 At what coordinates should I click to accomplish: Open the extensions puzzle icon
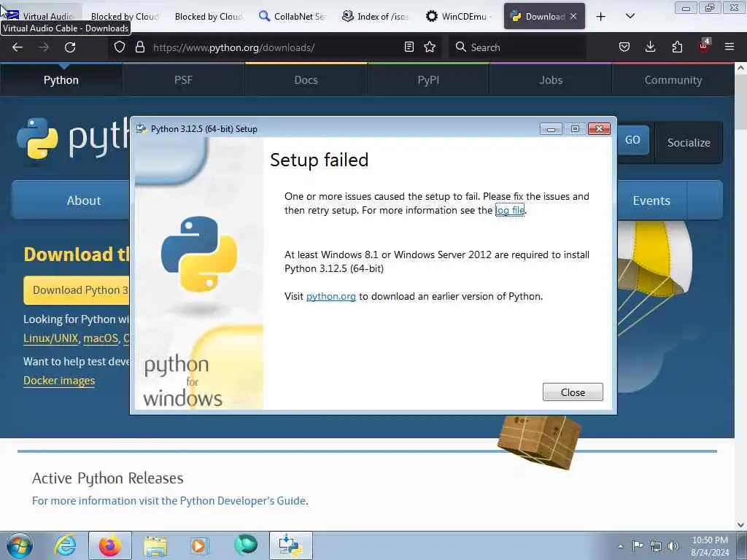point(677,47)
